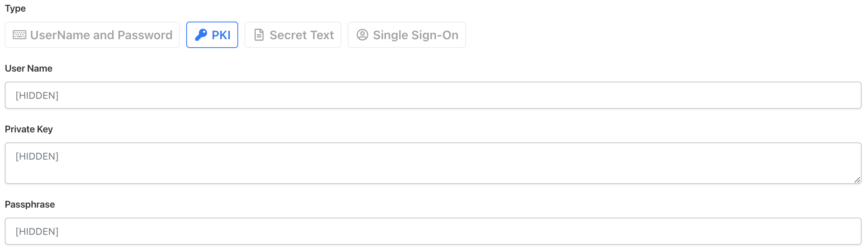Click the document icon on Secret Text
Screen dimensions: 868x252
259,35
